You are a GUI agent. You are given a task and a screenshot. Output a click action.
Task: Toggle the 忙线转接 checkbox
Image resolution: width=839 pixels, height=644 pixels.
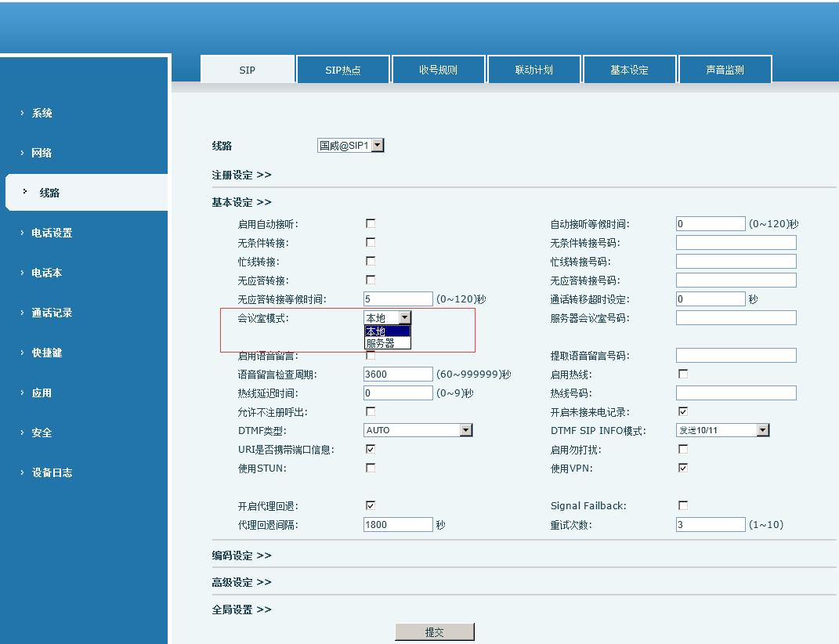[371, 261]
